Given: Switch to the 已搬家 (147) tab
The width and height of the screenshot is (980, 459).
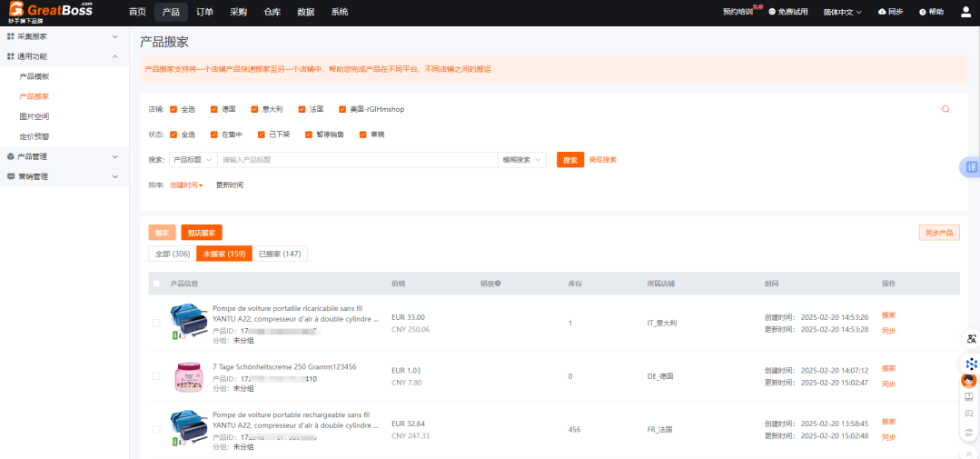Looking at the screenshot, I should (x=279, y=254).
